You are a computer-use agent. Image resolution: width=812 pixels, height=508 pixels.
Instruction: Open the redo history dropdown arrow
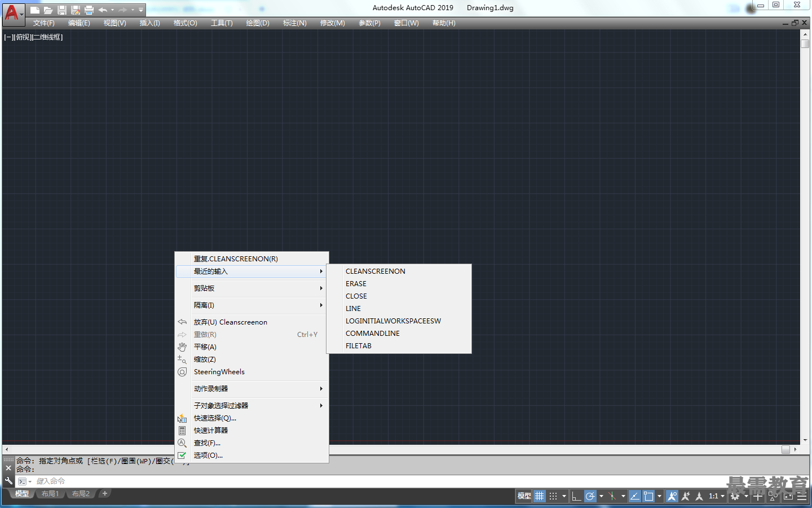click(133, 10)
